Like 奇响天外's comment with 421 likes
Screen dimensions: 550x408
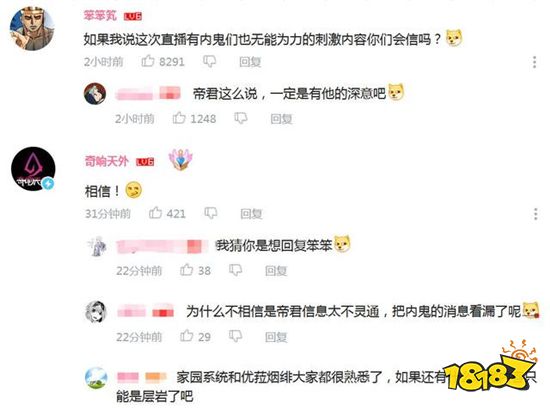(x=155, y=213)
